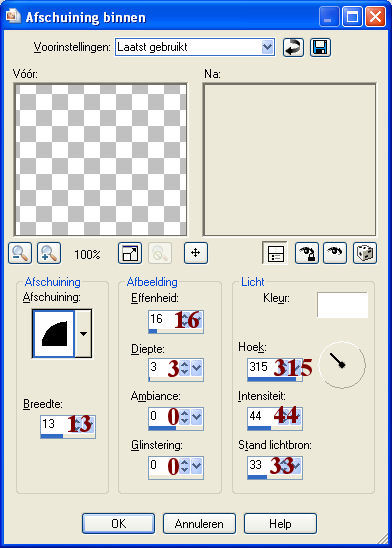
Task: Zoom in with the plus magnifier icon
Action: [49, 253]
